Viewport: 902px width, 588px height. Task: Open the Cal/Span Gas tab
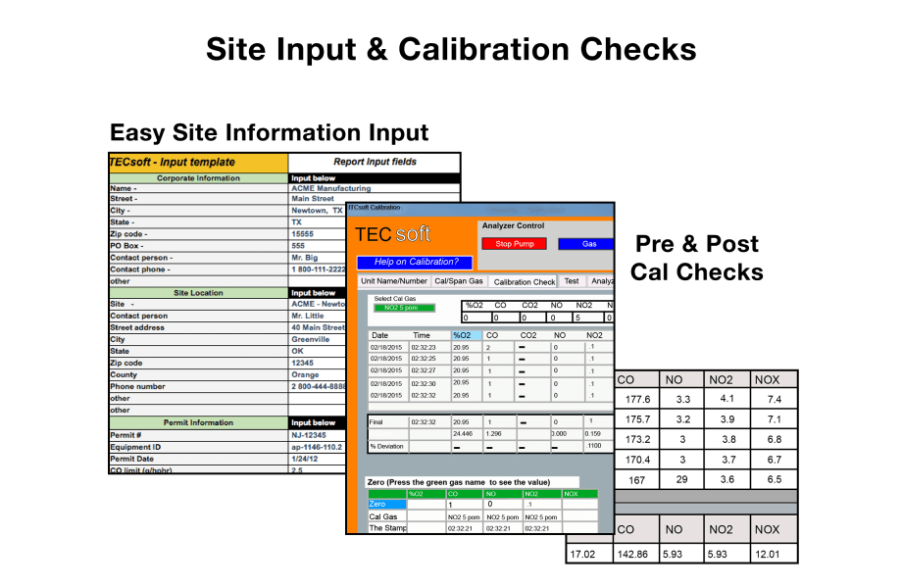(459, 281)
